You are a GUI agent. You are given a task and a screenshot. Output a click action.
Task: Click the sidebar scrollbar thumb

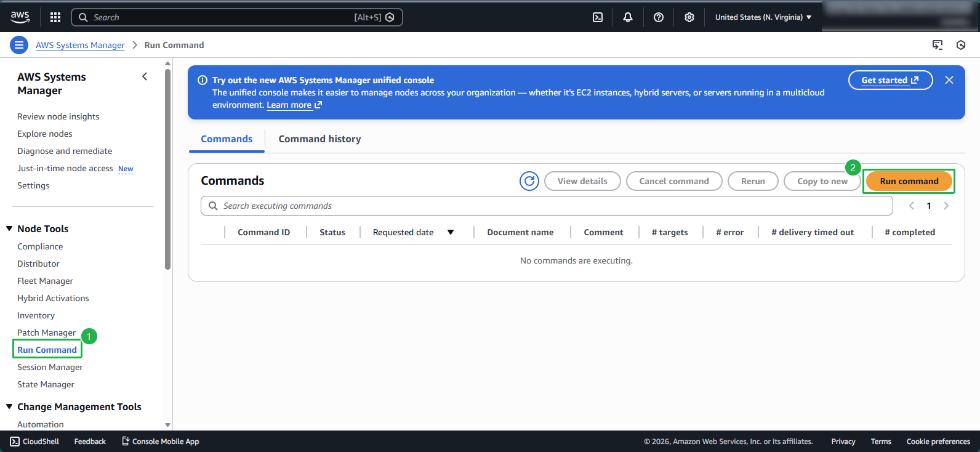pyautogui.click(x=167, y=169)
